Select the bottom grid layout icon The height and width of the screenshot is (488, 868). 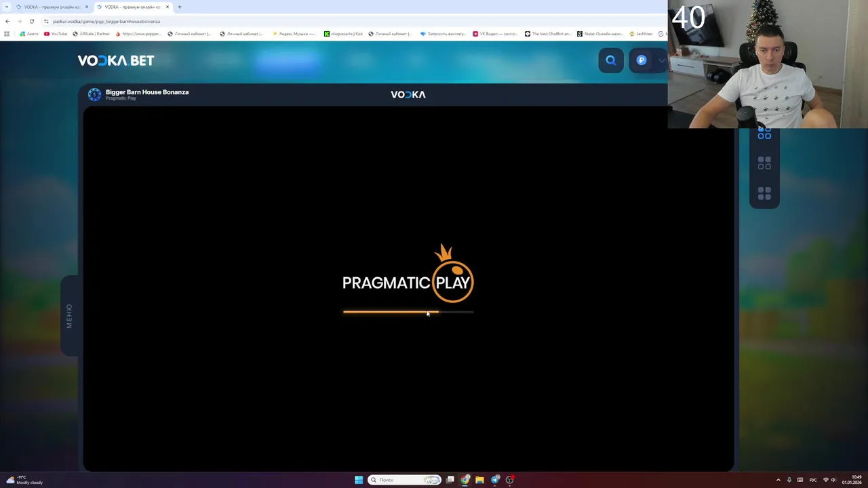[764, 194]
